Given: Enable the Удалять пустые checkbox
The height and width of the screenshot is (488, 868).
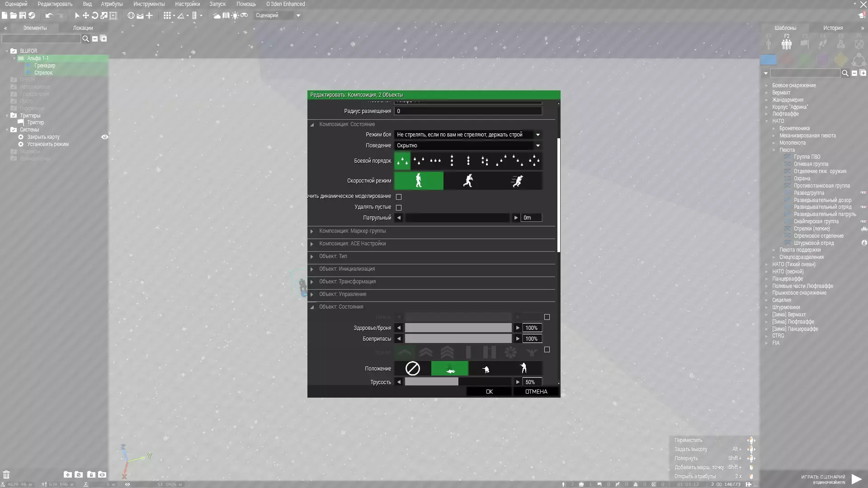Looking at the screenshot, I should click(x=399, y=207).
